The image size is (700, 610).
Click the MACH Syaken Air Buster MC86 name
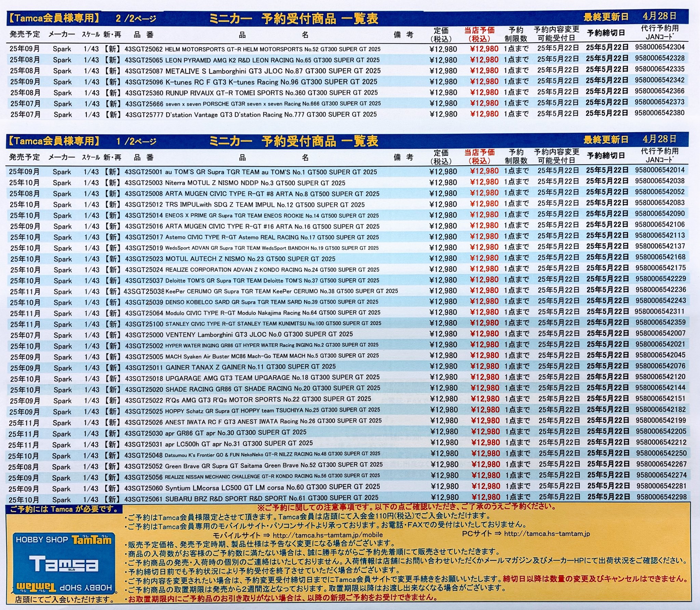click(x=272, y=356)
